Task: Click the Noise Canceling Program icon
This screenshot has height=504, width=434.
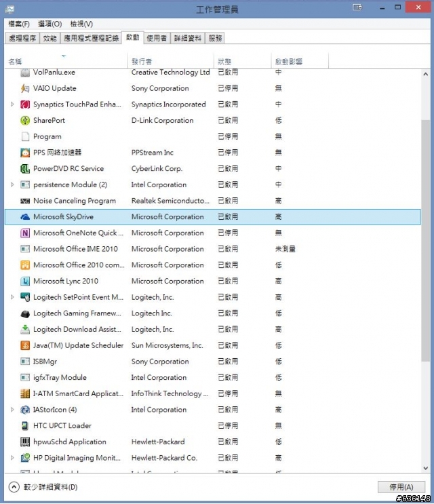Action: click(x=25, y=201)
